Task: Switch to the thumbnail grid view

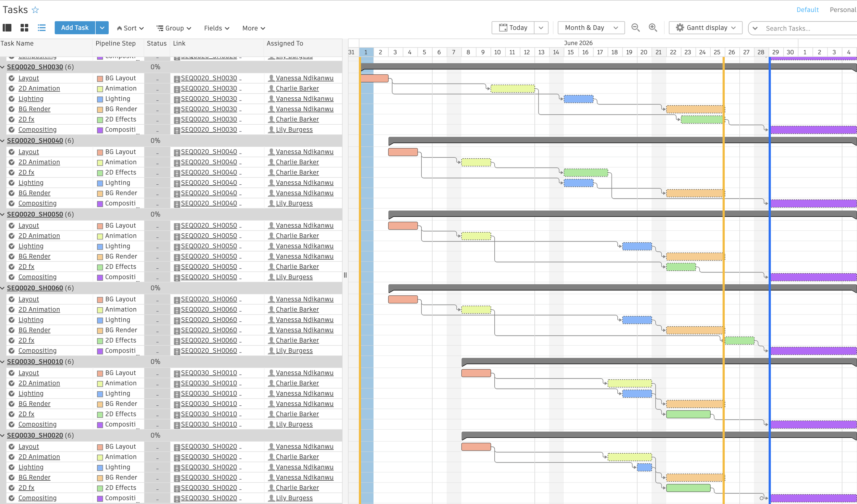Action: point(24,28)
